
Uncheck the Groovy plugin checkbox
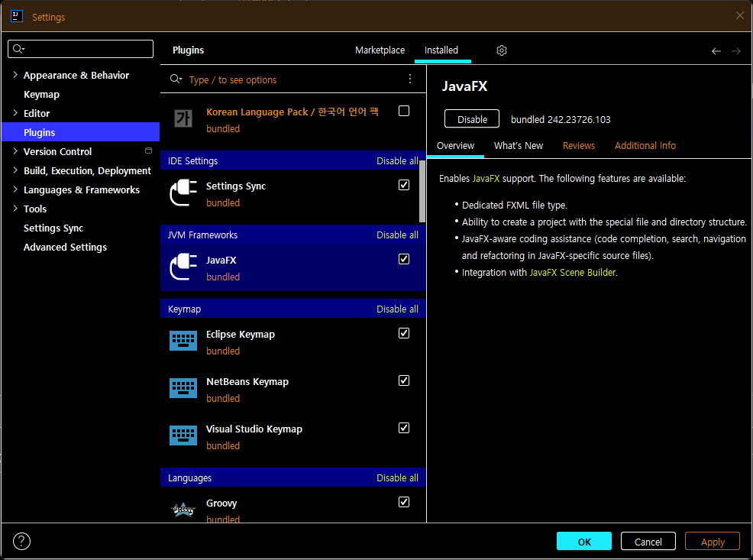[404, 502]
